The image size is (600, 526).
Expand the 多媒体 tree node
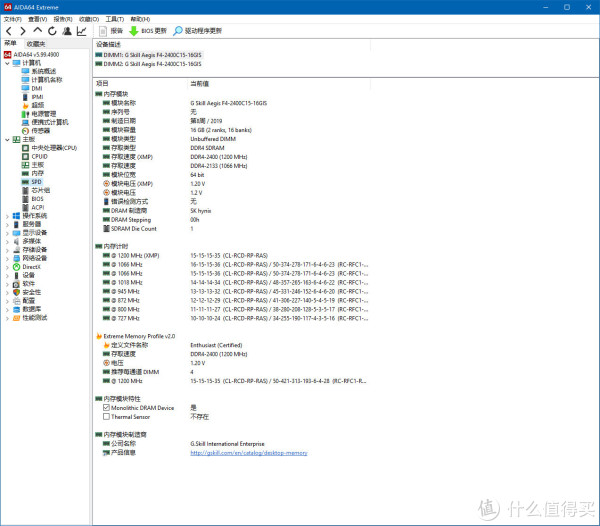click(x=7, y=241)
